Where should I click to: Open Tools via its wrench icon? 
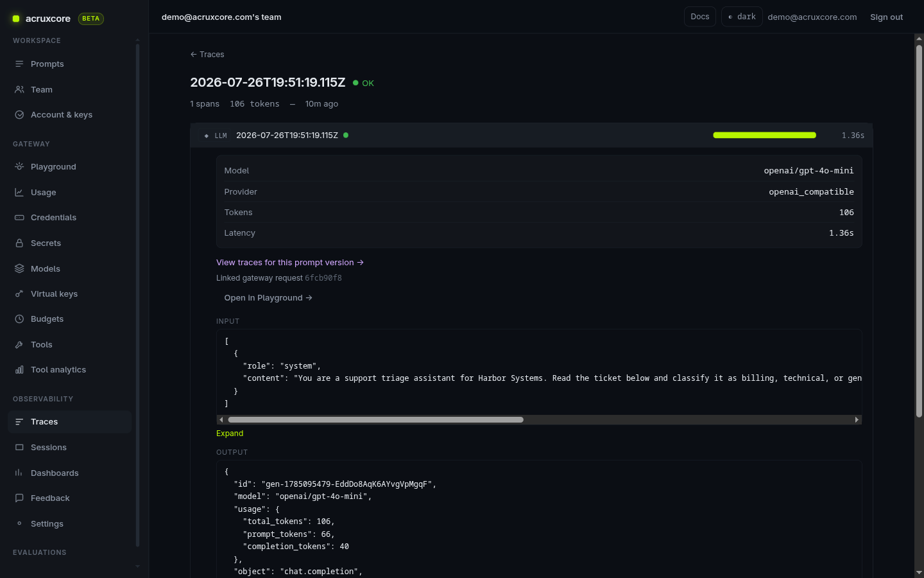coord(19,345)
